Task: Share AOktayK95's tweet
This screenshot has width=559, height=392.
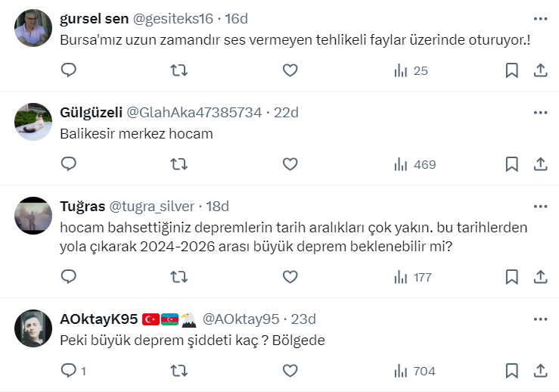Action: 540,371
